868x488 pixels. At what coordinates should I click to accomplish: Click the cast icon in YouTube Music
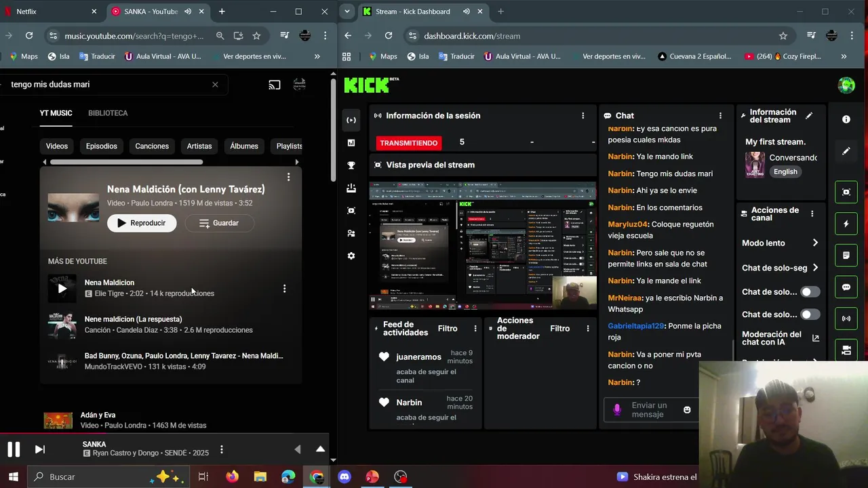(x=275, y=85)
